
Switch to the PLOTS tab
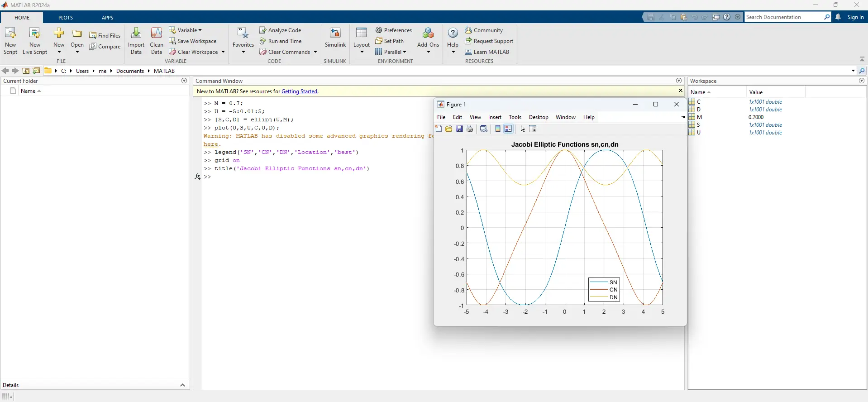click(x=66, y=18)
